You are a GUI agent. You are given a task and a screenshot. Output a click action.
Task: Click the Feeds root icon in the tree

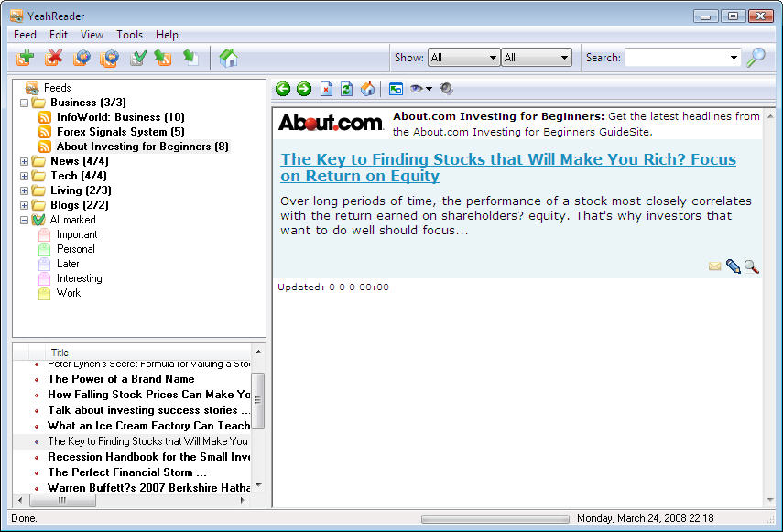tap(32, 88)
